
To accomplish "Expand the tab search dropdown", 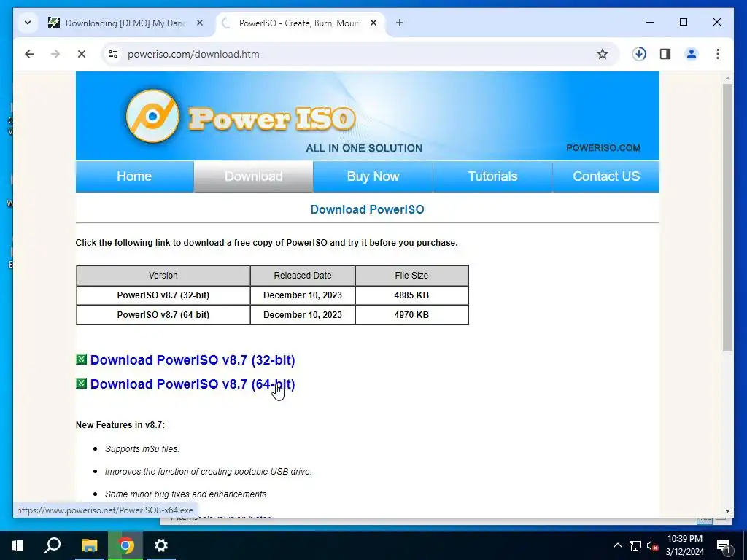I will (x=28, y=23).
